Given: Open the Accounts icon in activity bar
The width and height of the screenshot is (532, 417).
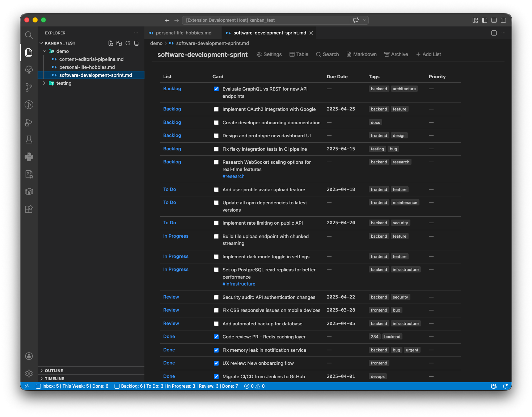Looking at the screenshot, I should point(29,356).
